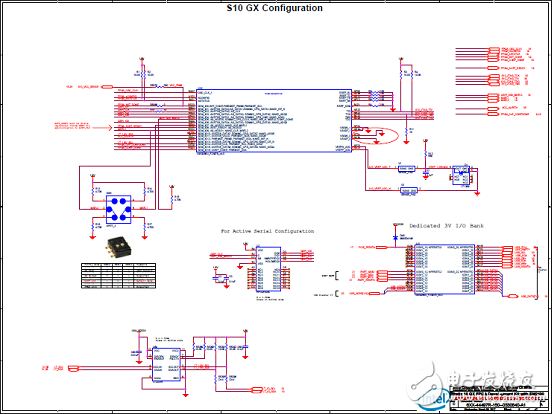Select the top-right off-page connector group
The width and height of the screenshot is (554, 414).
click(x=498, y=81)
